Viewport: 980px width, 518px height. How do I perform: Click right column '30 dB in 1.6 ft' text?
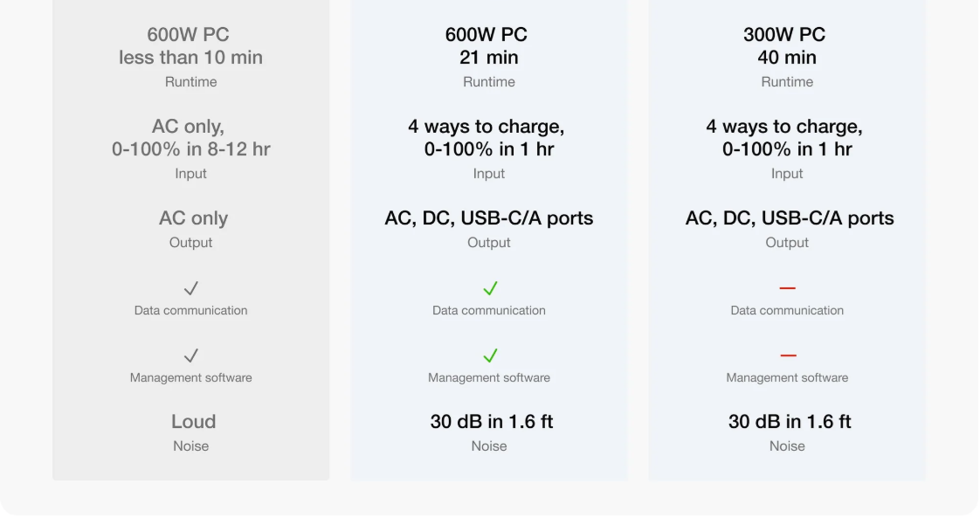pyautogui.click(x=790, y=422)
